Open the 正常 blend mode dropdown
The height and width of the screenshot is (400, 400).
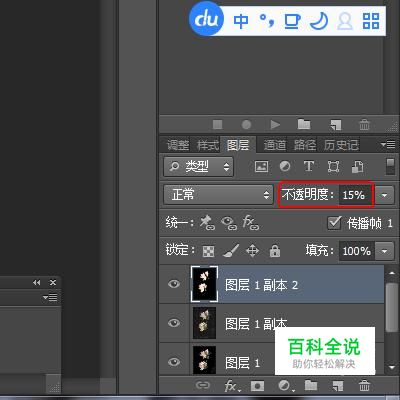(218, 195)
